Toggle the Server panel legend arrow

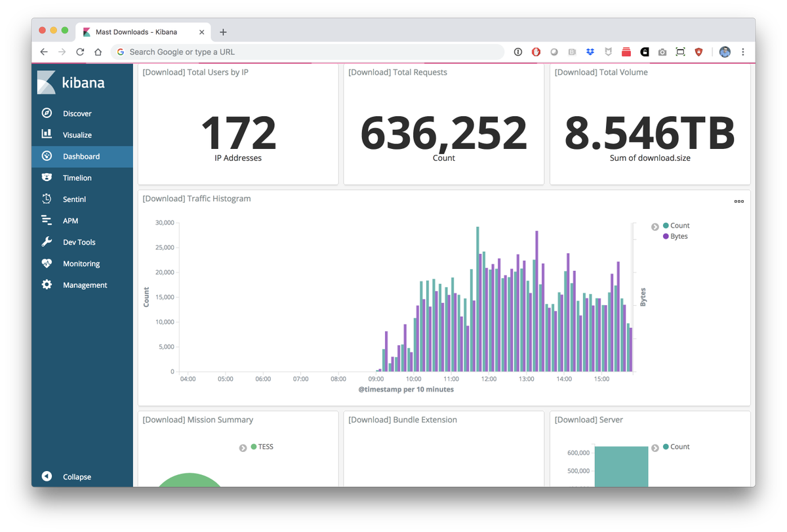pos(655,448)
